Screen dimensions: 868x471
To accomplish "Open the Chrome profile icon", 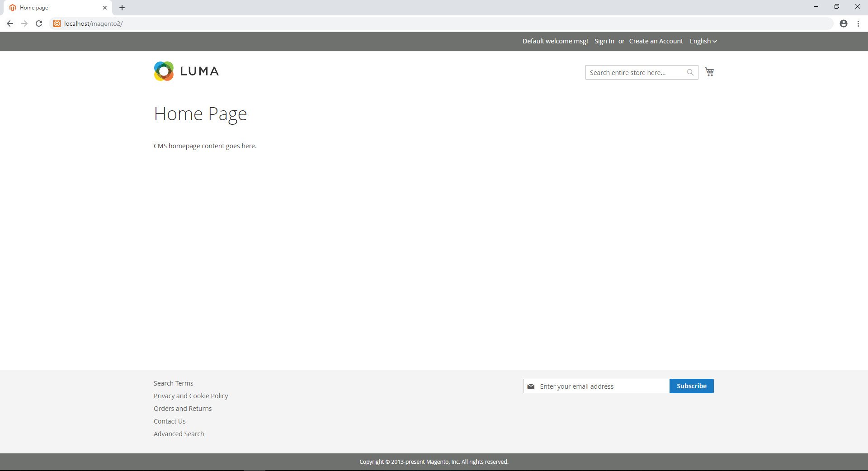I will click(843, 24).
